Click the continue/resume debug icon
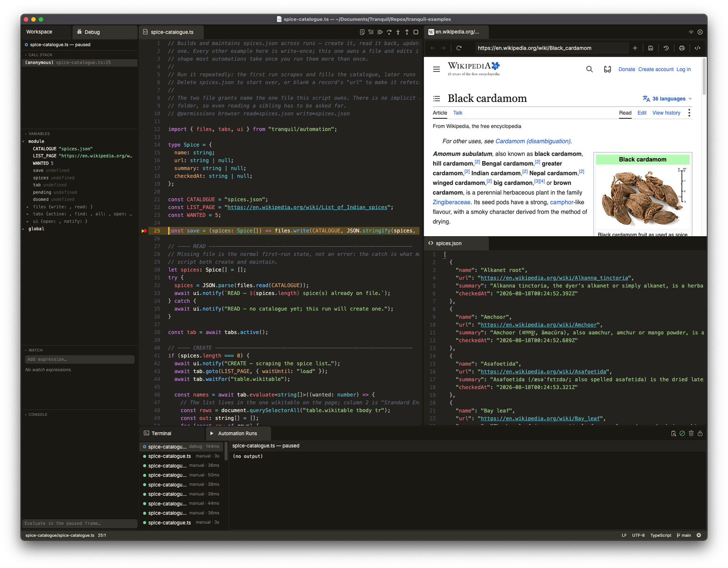The height and width of the screenshot is (568, 728). coord(380,32)
